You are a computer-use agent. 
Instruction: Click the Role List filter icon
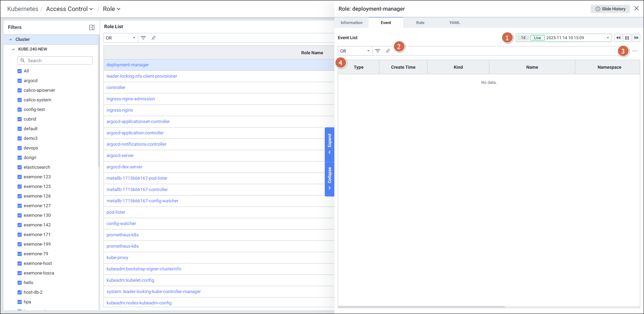click(x=143, y=38)
